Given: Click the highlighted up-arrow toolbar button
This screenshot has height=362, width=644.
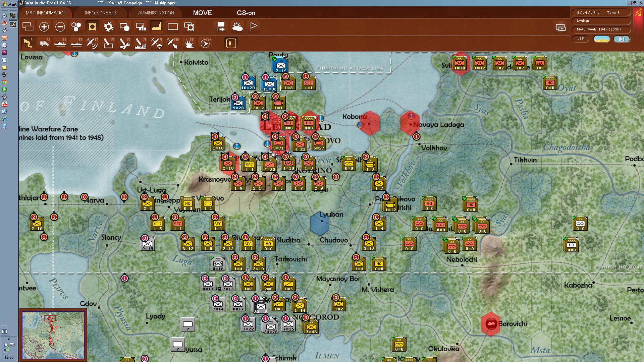Looking at the screenshot, I should point(231,43).
